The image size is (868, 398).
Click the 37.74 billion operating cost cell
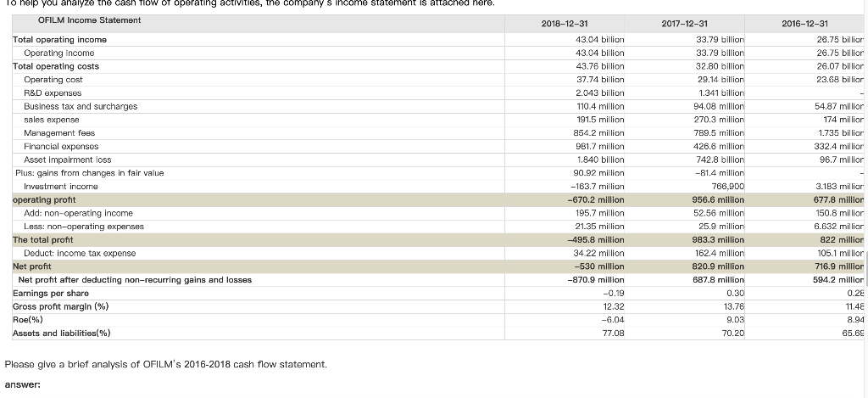pos(601,80)
